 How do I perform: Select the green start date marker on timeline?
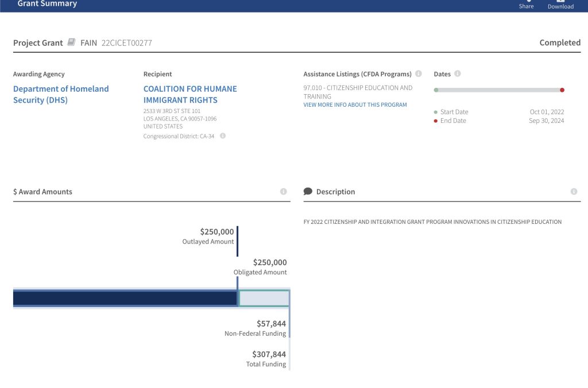click(436, 90)
